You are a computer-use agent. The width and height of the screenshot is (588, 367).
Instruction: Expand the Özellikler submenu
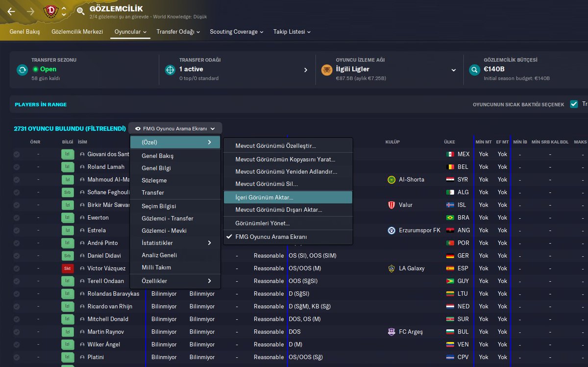coord(175,281)
